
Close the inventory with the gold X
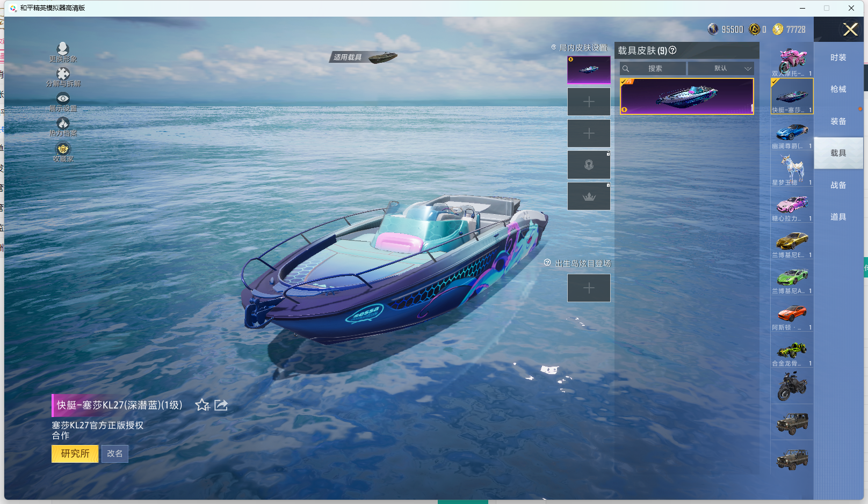click(x=850, y=30)
